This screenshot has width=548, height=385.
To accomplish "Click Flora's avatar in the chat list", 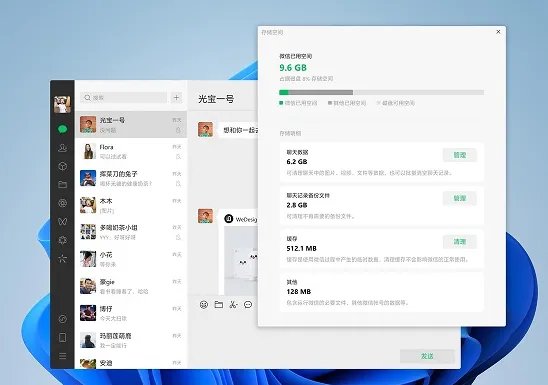I will pos(88,151).
